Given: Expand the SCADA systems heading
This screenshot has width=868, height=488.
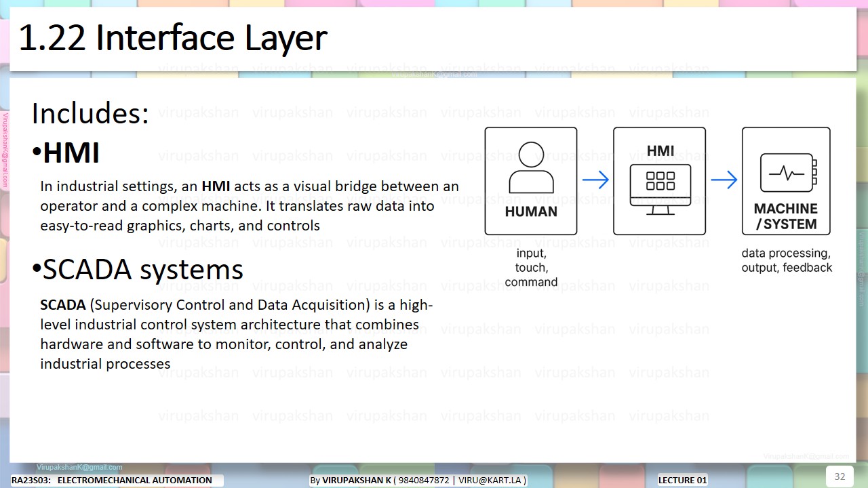Looking at the screenshot, I should 142,269.
